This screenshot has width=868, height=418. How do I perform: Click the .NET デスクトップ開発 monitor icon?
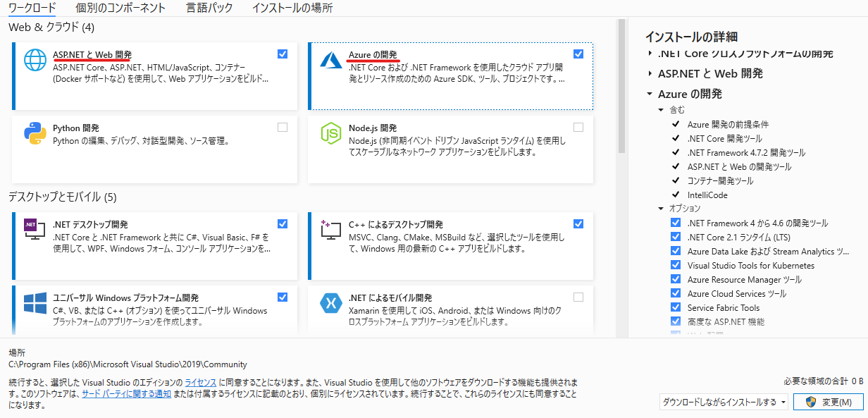point(35,230)
